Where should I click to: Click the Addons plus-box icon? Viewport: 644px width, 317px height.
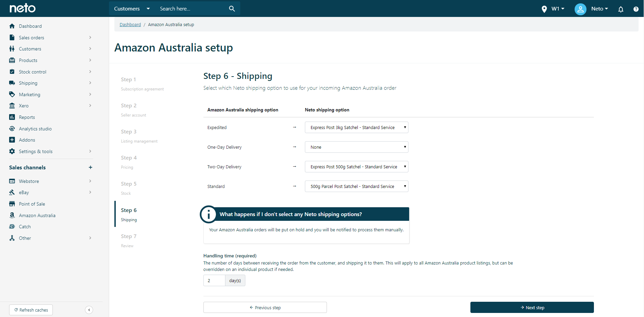click(x=12, y=140)
